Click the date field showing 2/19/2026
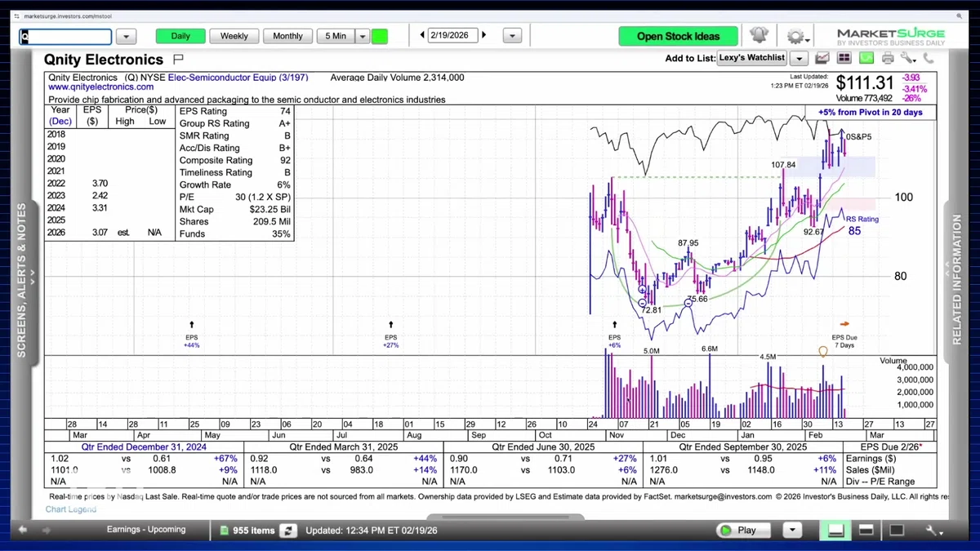980x551 pixels. 453,36
